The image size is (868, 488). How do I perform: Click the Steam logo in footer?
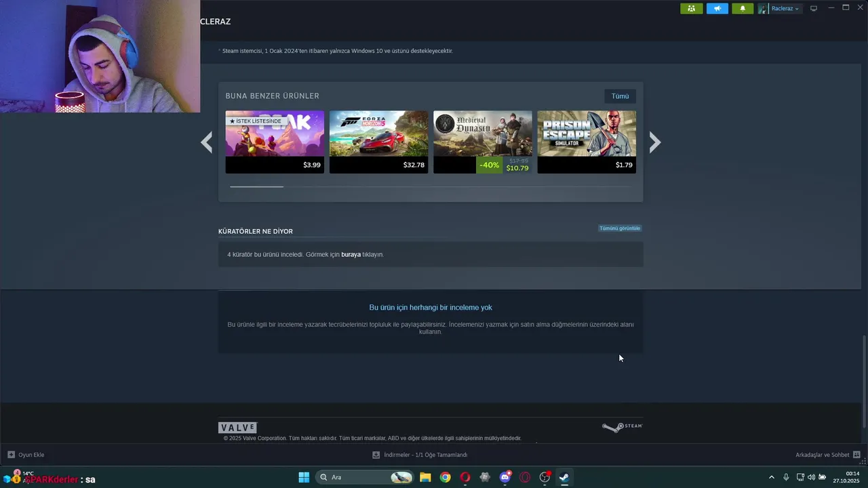(x=622, y=427)
